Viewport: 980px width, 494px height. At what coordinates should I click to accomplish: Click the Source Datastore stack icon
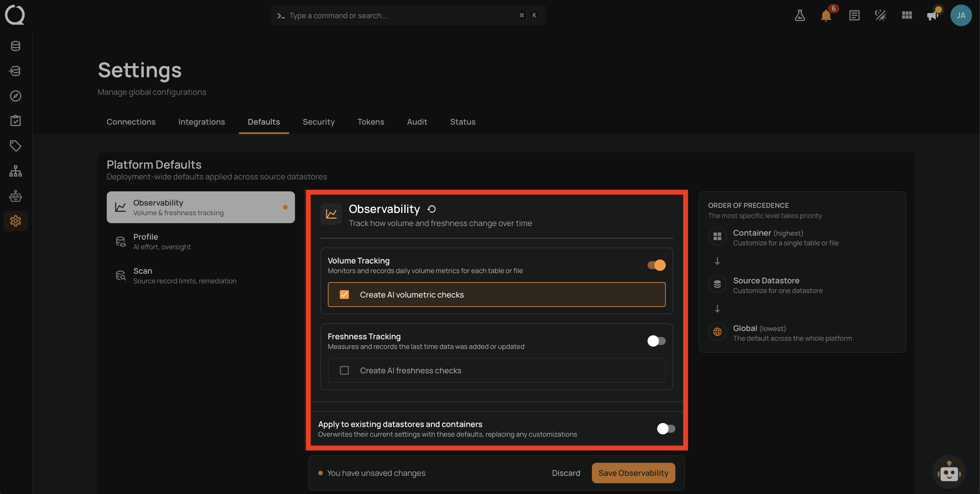coord(717,284)
